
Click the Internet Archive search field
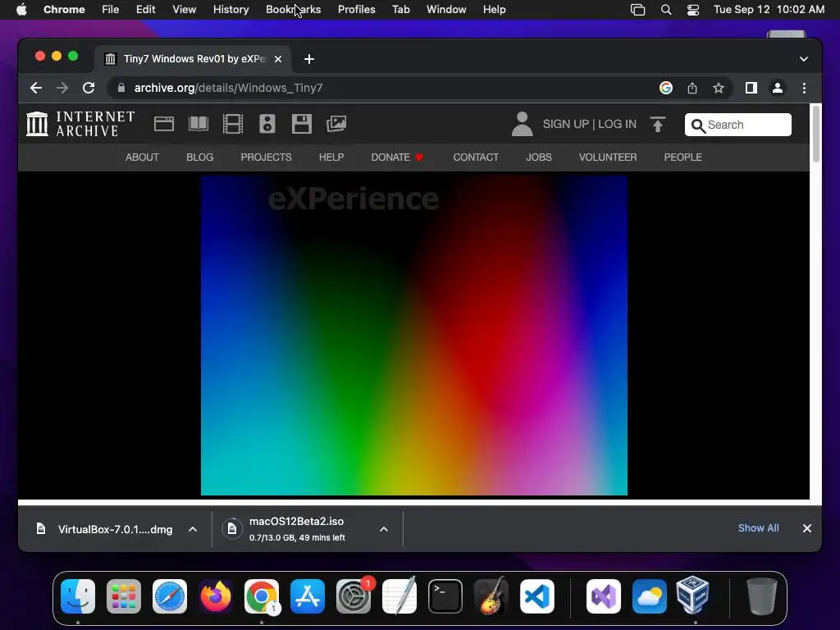click(737, 125)
